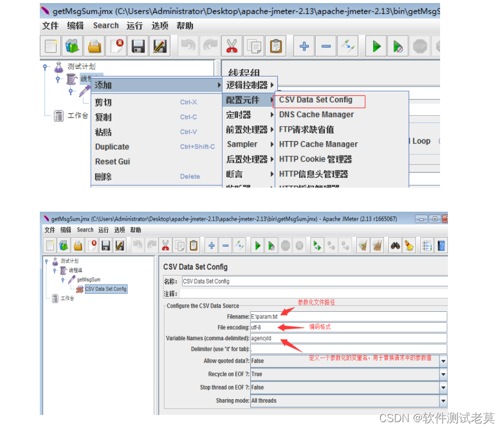This screenshot has width=504, height=430.
Task: Click Open folder icon in CSV config window
Action: 78,245
